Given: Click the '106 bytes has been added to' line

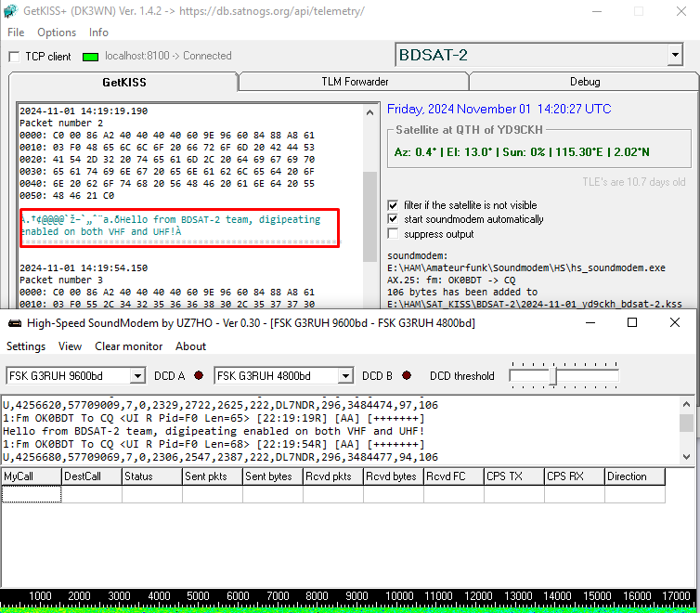Looking at the screenshot, I should tap(462, 292).
